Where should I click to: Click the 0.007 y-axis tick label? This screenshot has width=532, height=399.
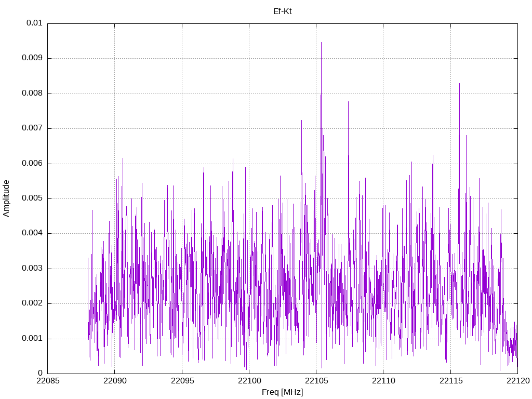[x=32, y=128]
